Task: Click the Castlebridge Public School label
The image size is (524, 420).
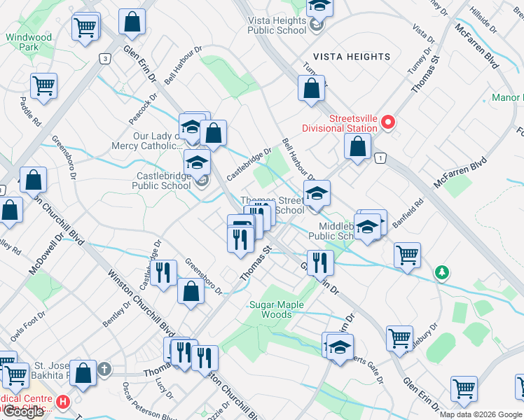Action: tap(161, 181)
